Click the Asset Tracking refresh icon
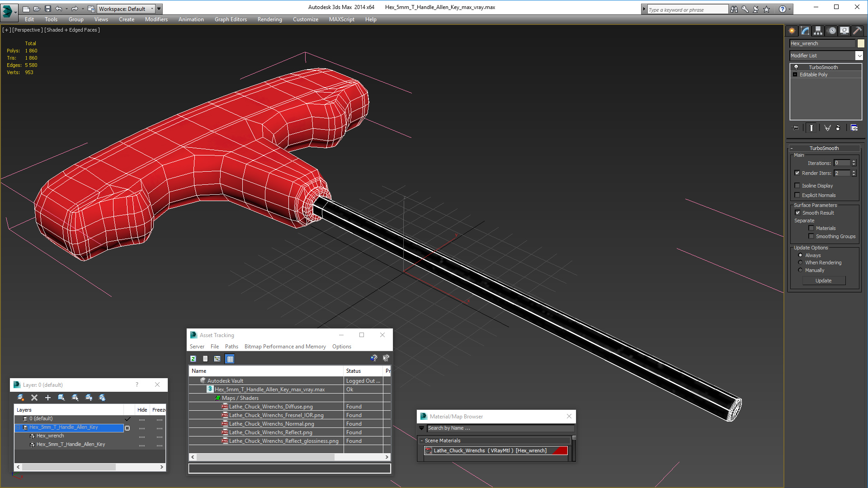The width and height of the screenshot is (868, 488). [x=193, y=358]
